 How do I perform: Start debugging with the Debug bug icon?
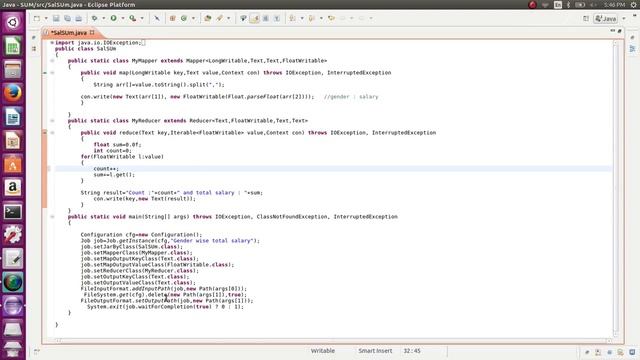pyautogui.click(x=94, y=18)
